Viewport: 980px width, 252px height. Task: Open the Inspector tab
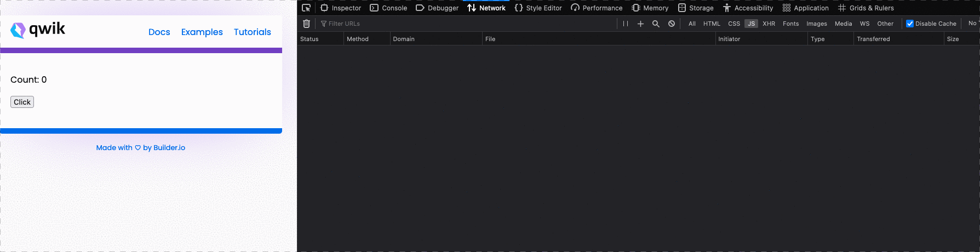(341, 8)
